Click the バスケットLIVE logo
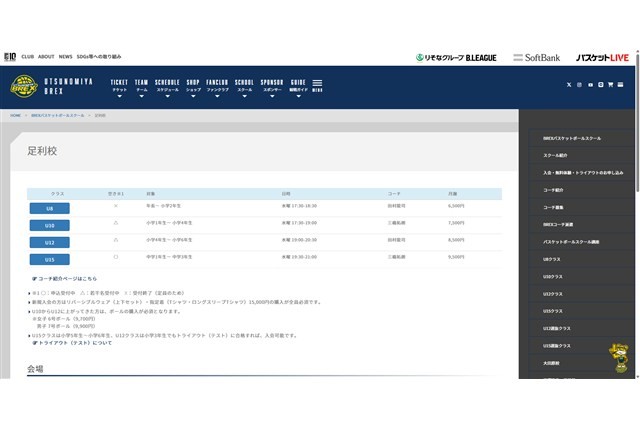This screenshot has height=427, width=640. click(602, 57)
